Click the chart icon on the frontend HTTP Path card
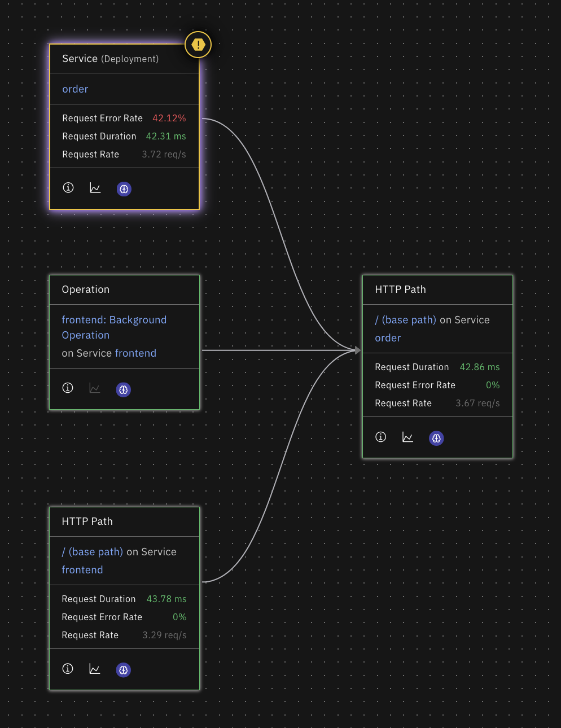 tap(95, 669)
